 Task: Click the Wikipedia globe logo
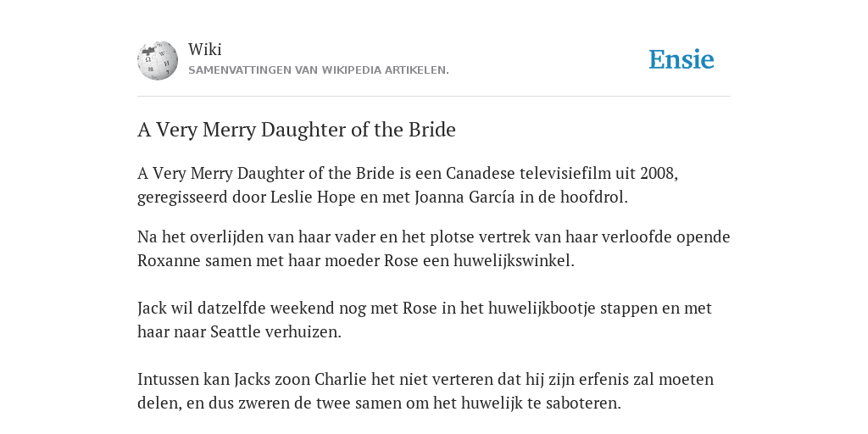158,60
